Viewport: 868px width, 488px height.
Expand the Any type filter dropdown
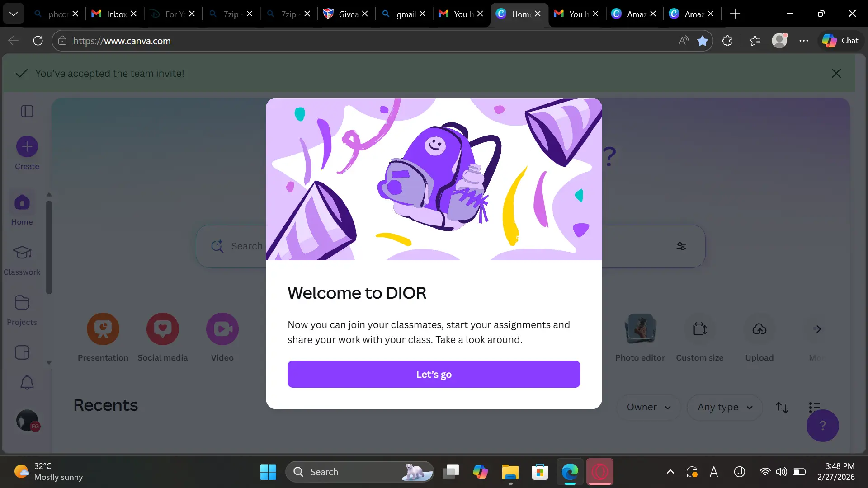[x=725, y=407]
